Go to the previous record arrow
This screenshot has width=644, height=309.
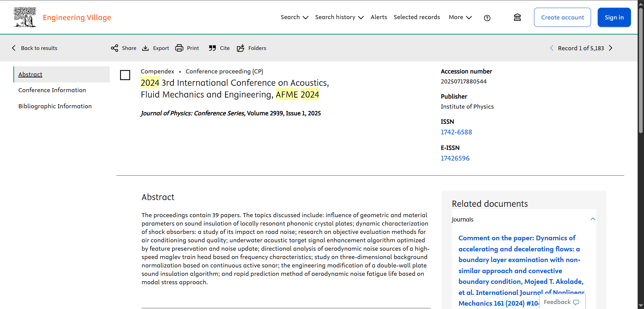[x=551, y=48]
